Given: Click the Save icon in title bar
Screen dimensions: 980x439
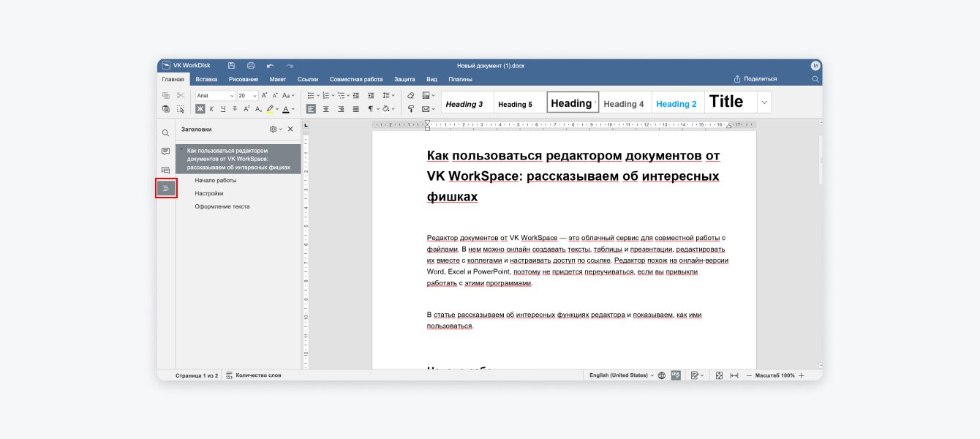Looking at the screenshot, I should [x=231, y=66].
